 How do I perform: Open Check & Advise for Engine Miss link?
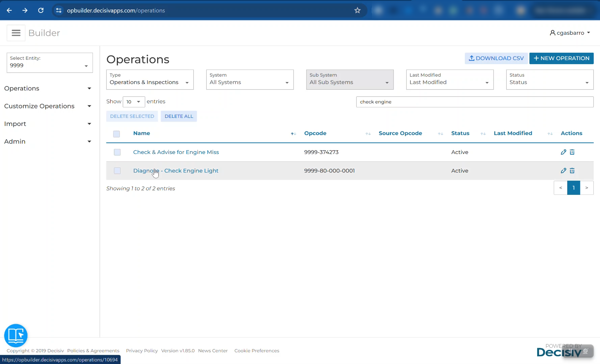(x=176, y=152)
